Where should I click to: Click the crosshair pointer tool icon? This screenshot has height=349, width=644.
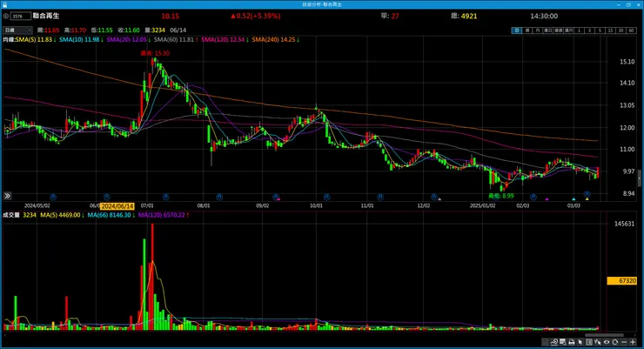click(x=598, y=342)
